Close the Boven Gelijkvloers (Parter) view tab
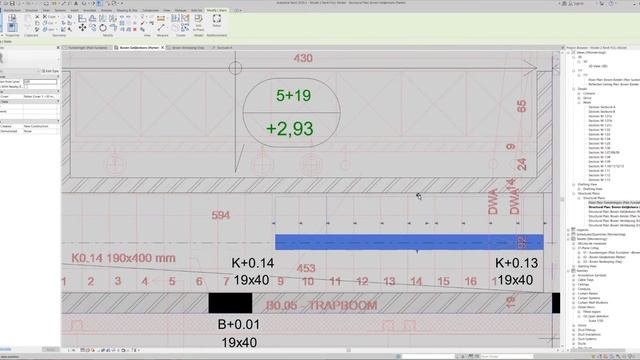 (162, 48)
